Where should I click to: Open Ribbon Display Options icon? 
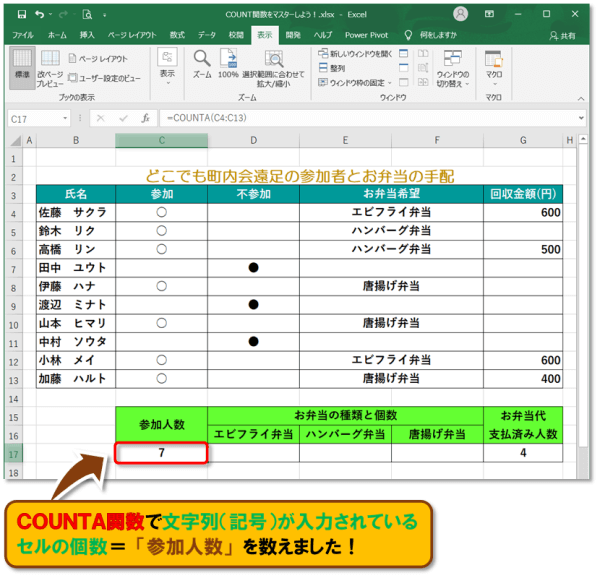489,14
